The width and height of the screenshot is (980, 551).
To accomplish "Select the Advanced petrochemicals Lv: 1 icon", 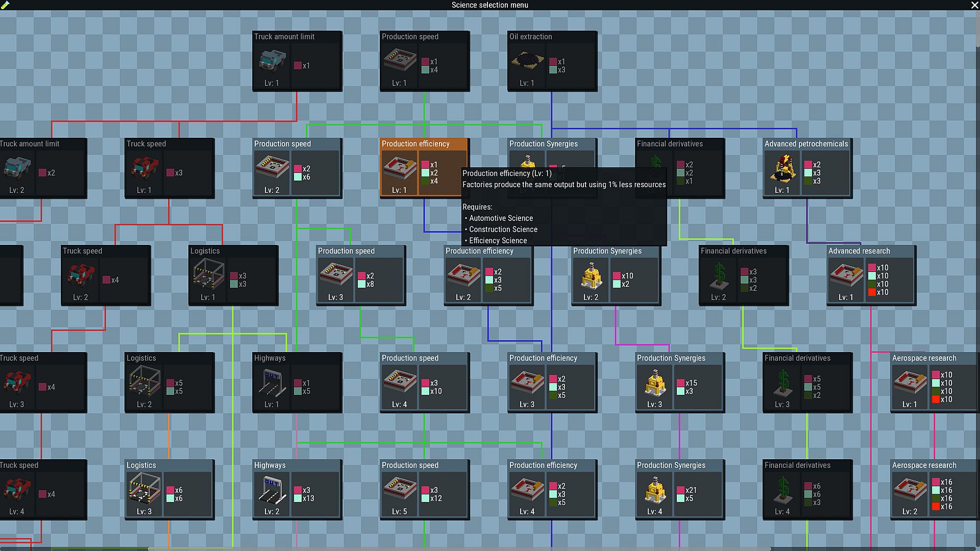I will coord(782,168).
